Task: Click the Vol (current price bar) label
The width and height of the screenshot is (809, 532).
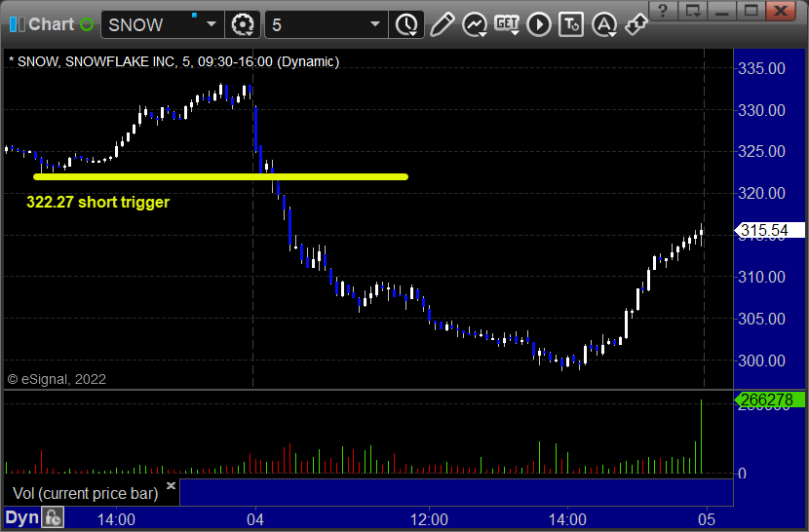Action: pyautogui.click(x=86, y=493)
